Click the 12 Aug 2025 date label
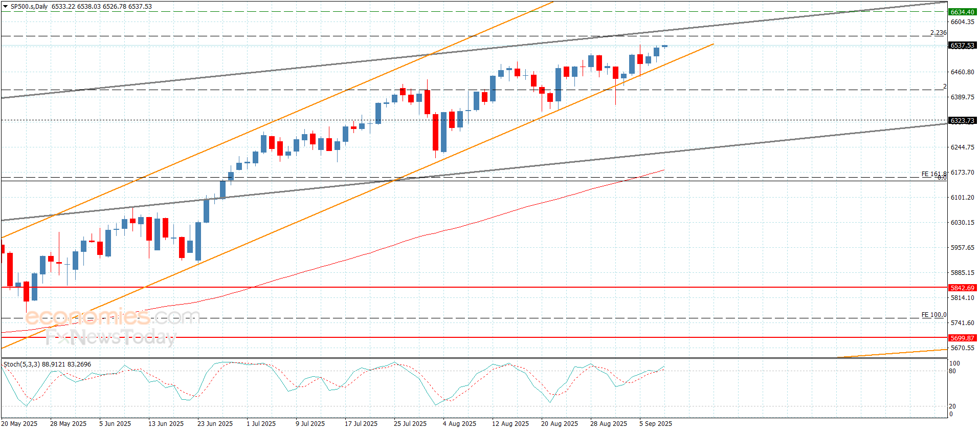The image size is (980, 430). pos(510,423)
